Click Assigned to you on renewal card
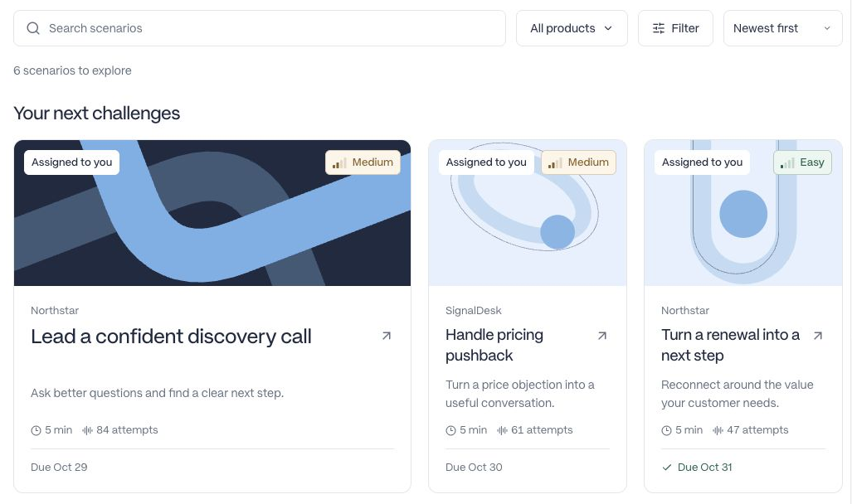Screen dimensions: 852x504 (x=702, y=162)
